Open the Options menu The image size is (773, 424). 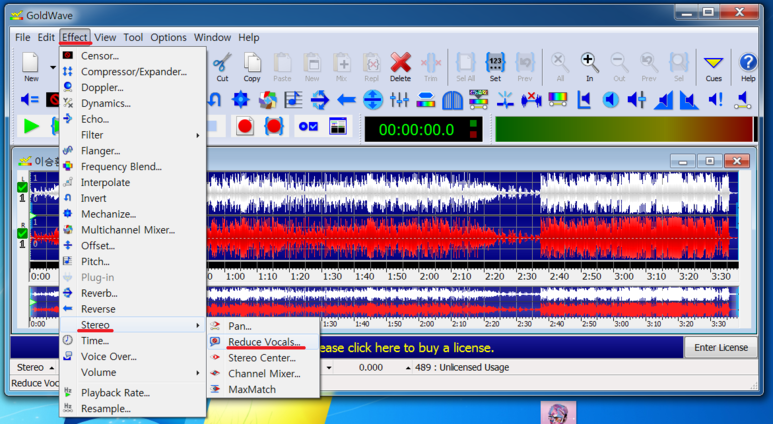(169, 37)
